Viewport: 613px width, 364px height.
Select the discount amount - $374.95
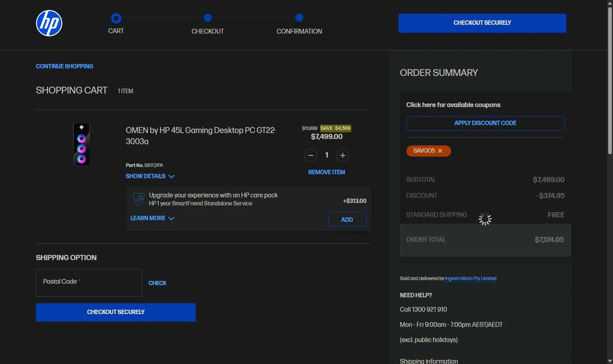[x=550, y=196]
